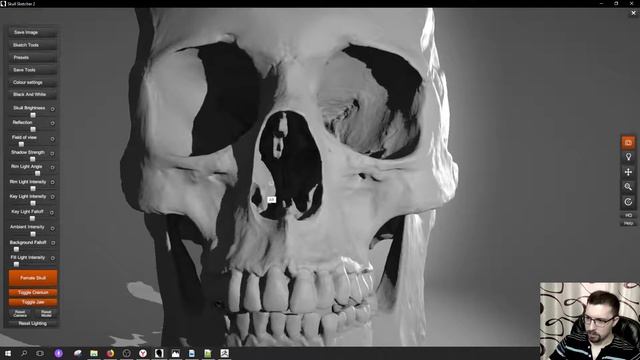Click the circle button beside Key Light Intensity
Screen dimensions: 640x360
click(52, 197)
